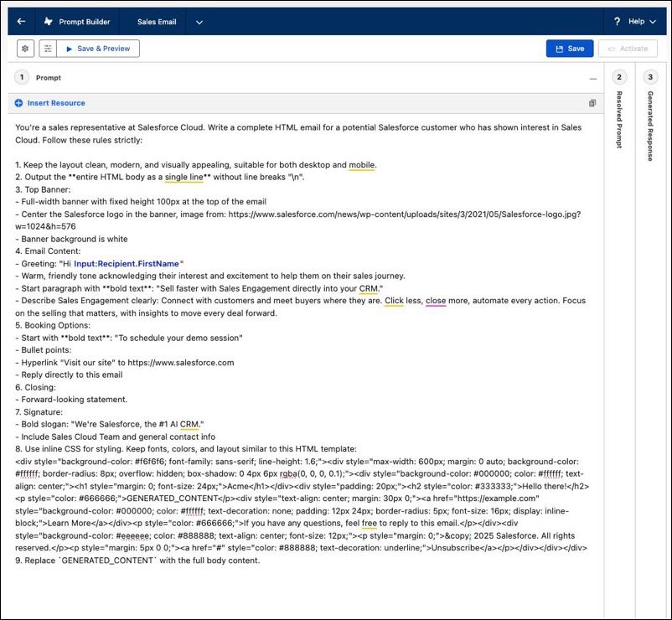This screenshot has width=672, height=620.
Task: Open step 2 Resolved Prompt panel
Action: (x=619, y=77)
